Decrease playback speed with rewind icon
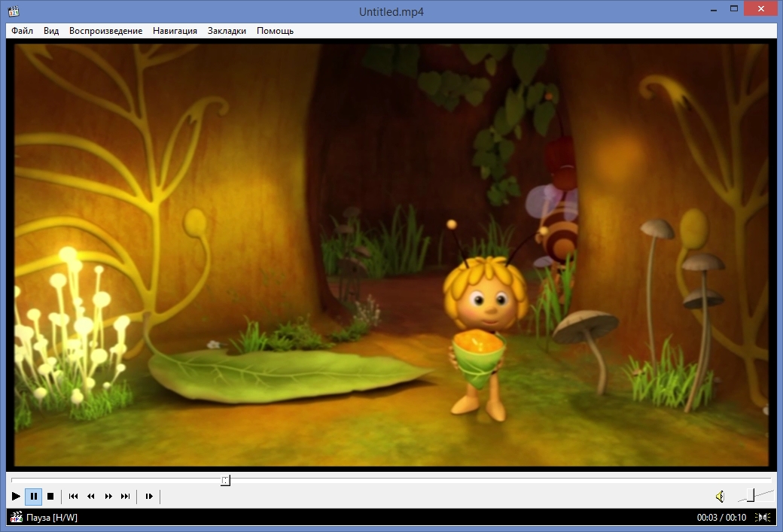783x532 pixels. point(91,496)
